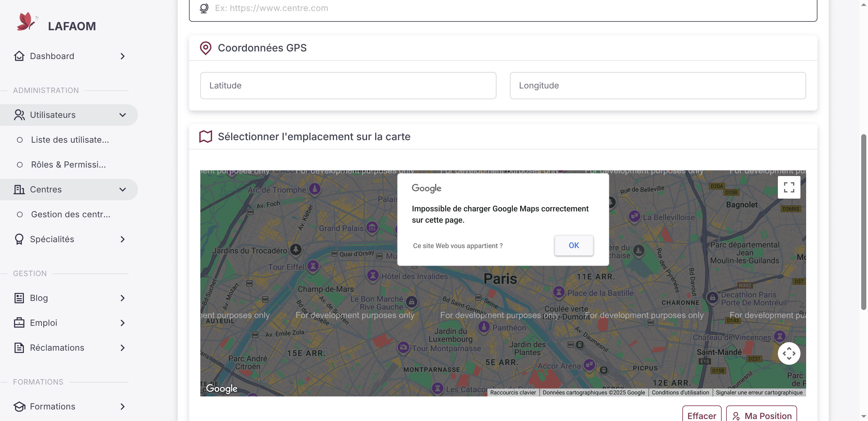Click the map pan camera control
Viewport: 868px width, 421px height.
tap(789, 353)
